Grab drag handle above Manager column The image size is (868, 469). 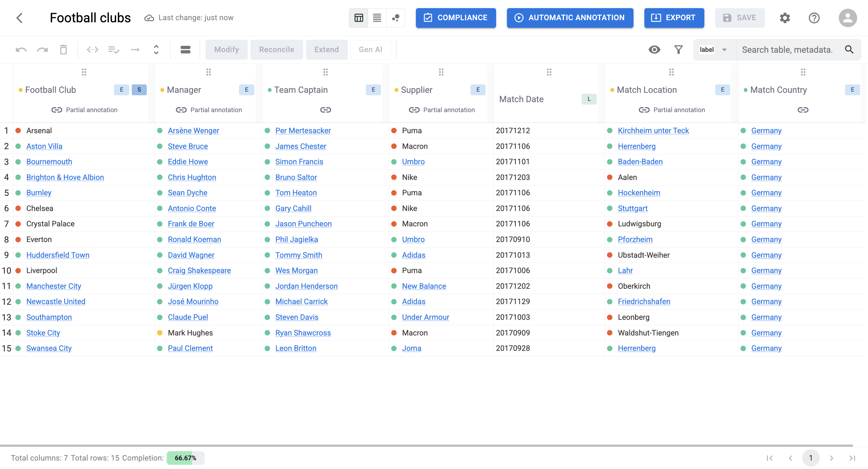point(209,72)
